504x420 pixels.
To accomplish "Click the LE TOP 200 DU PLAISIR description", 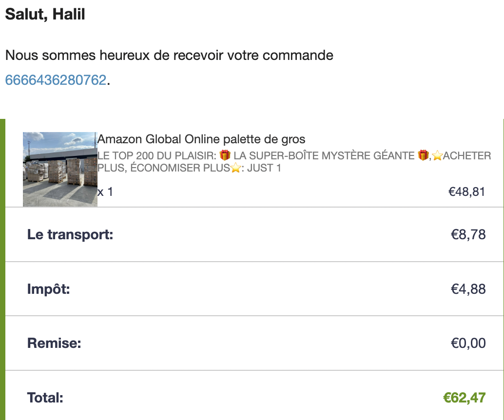I will click(157, 156).
